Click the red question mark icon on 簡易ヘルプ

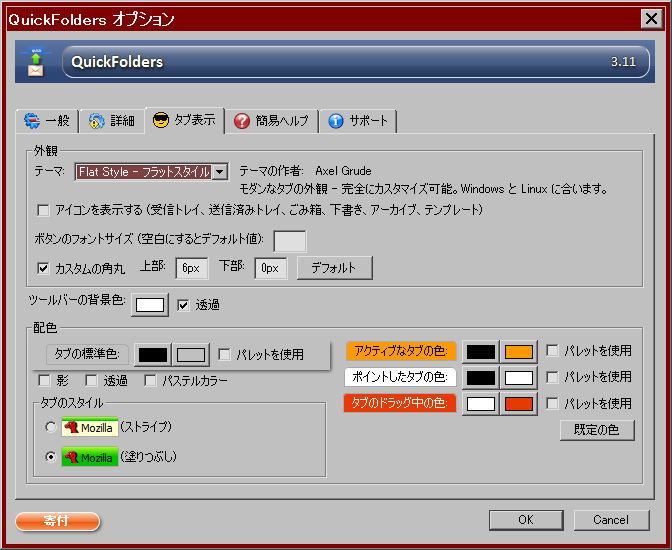point(242,121)
